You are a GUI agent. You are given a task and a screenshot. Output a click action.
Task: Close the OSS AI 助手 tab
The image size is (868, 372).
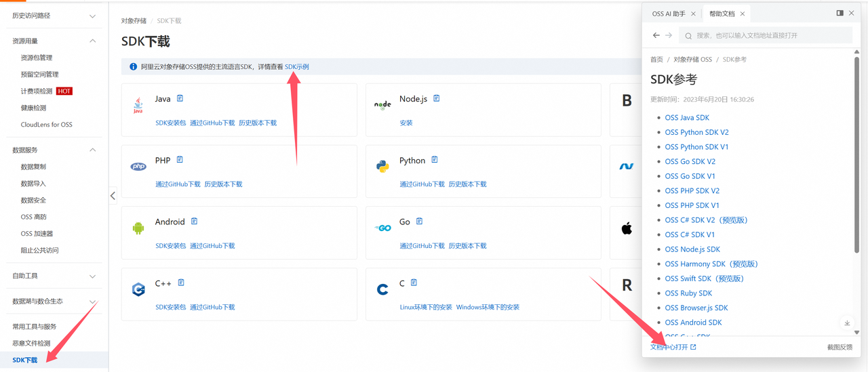click(693, 14)
